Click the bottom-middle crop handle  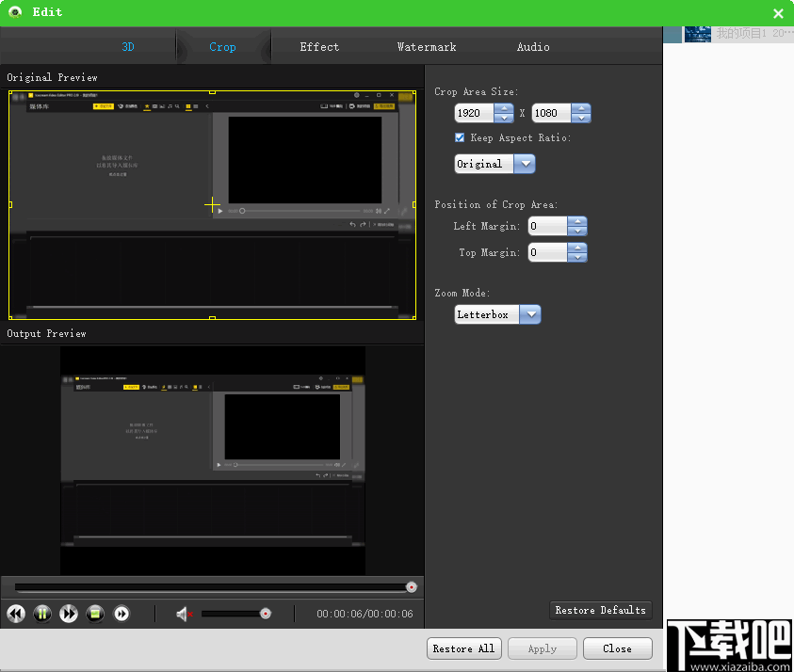pos(212,318)
